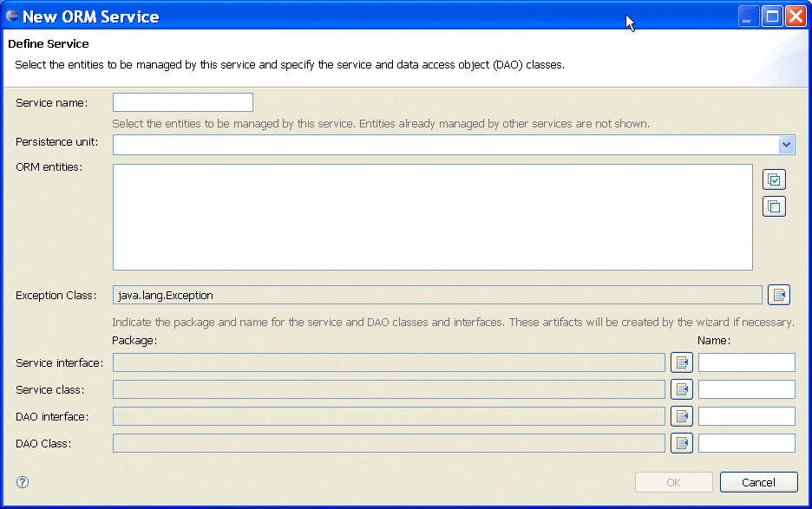Click the Deselect All entities icon

point(774,206)
